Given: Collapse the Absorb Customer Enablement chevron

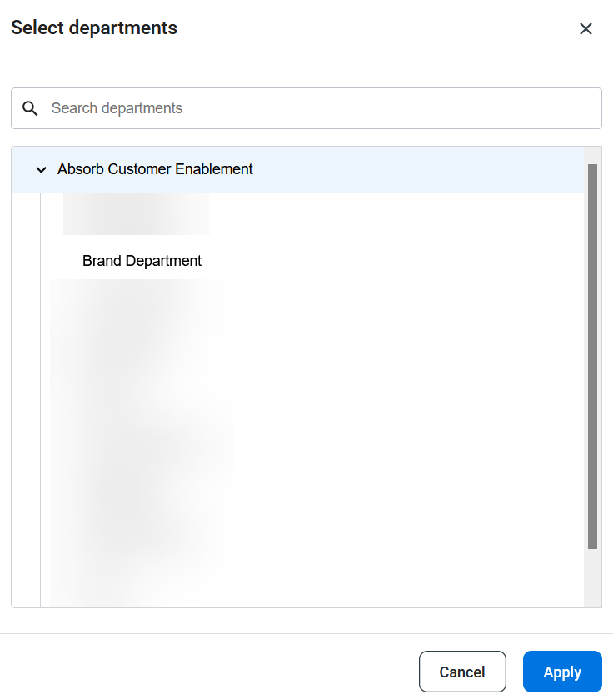Looking at the screenshot, I should pos(41,170).
